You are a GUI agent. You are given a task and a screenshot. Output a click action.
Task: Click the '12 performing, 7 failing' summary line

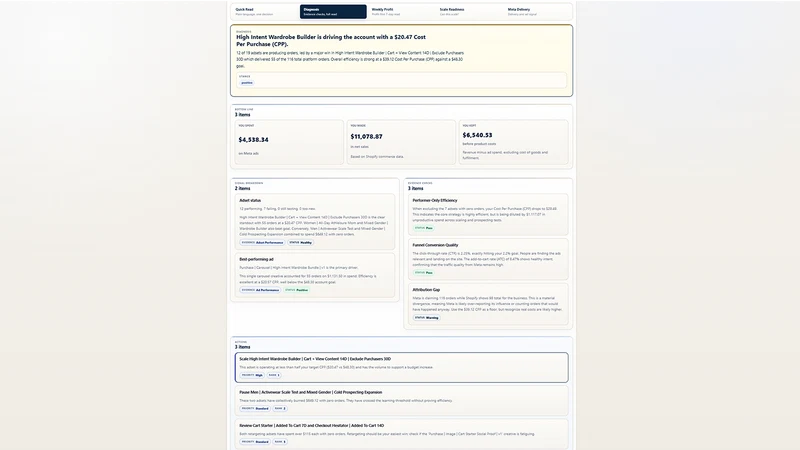(278, 209)
